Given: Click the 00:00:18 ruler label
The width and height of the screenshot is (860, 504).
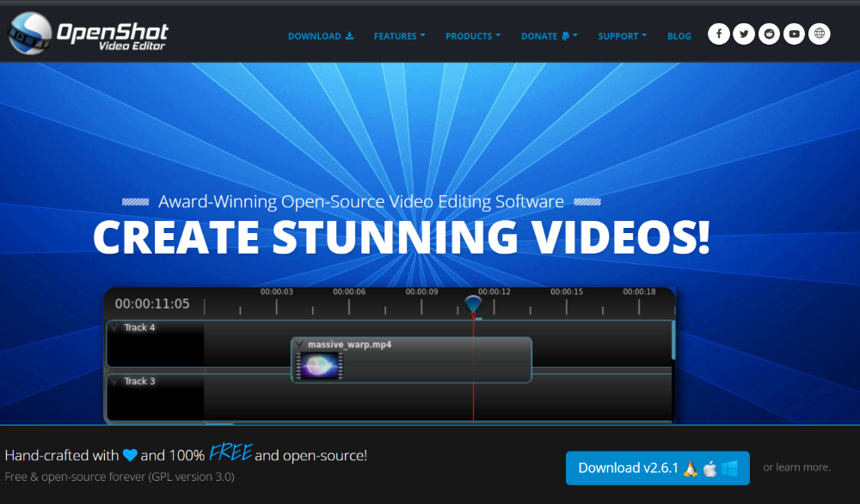Looking at the screenshot, I should (x=639, y=292).
